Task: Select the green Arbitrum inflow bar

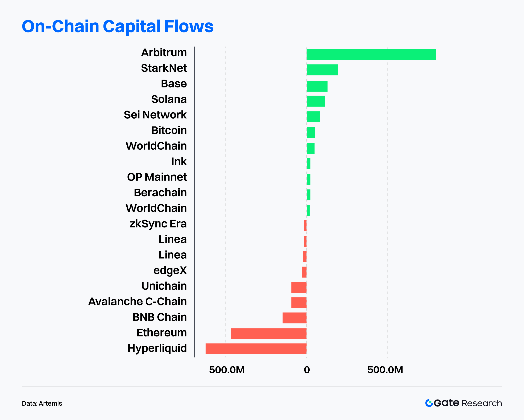Action: [x=371, y=55]
